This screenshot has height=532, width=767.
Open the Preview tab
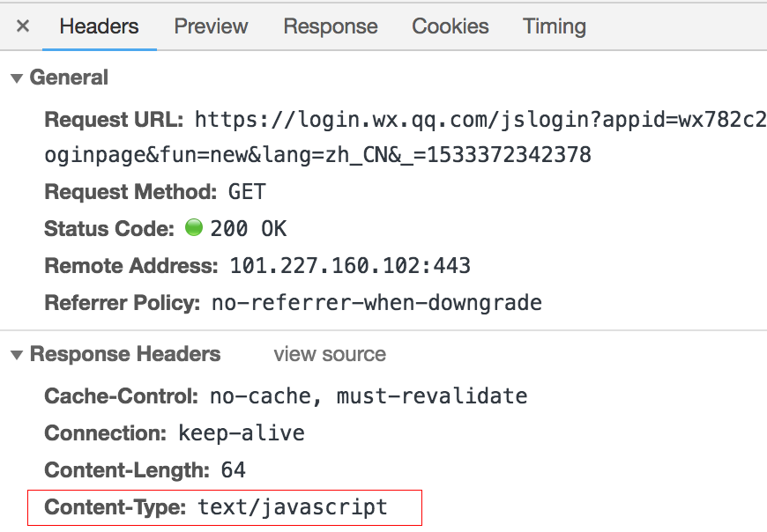coord(211,26)
